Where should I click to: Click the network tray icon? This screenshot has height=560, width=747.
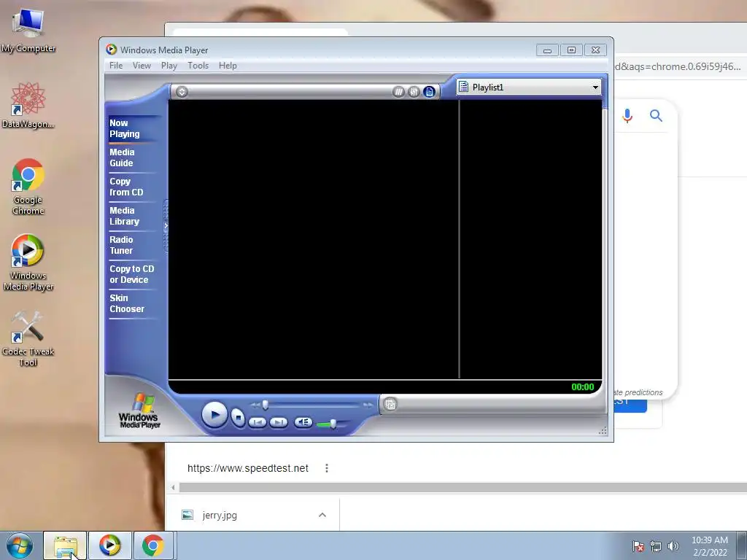click(656, 546)
